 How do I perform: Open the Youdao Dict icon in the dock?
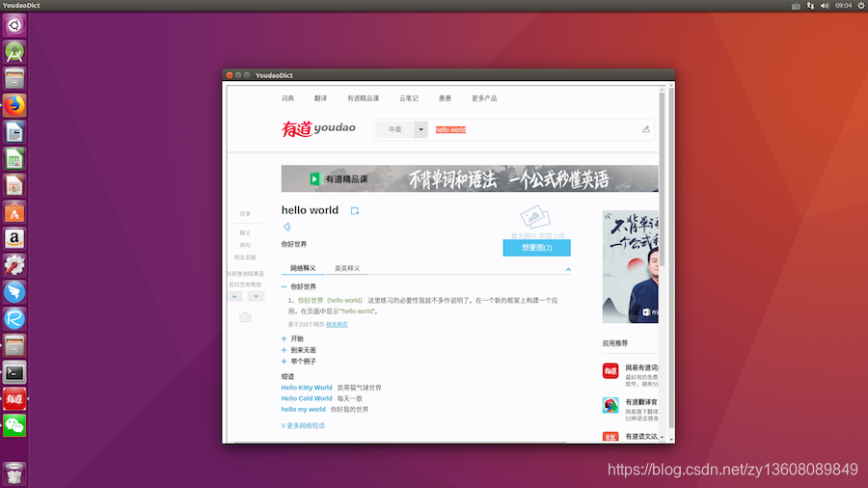14,399
